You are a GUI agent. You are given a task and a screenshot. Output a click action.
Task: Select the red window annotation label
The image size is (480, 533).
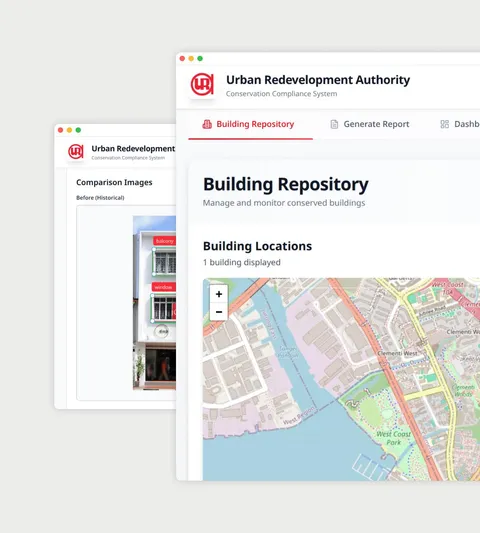click(x=164, y=287)
